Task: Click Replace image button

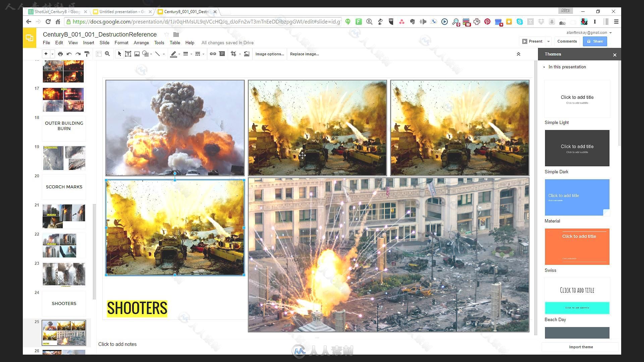Action: pyautogui.click(x=305, y=54)
